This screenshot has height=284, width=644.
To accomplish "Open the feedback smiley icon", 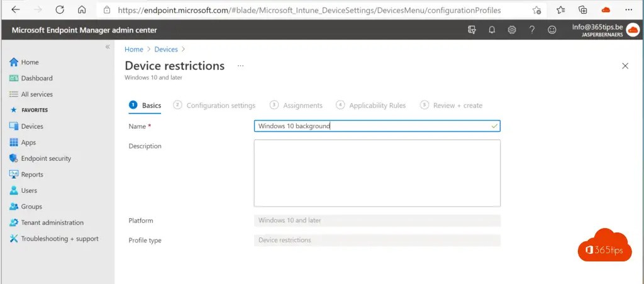I will 552,30.
